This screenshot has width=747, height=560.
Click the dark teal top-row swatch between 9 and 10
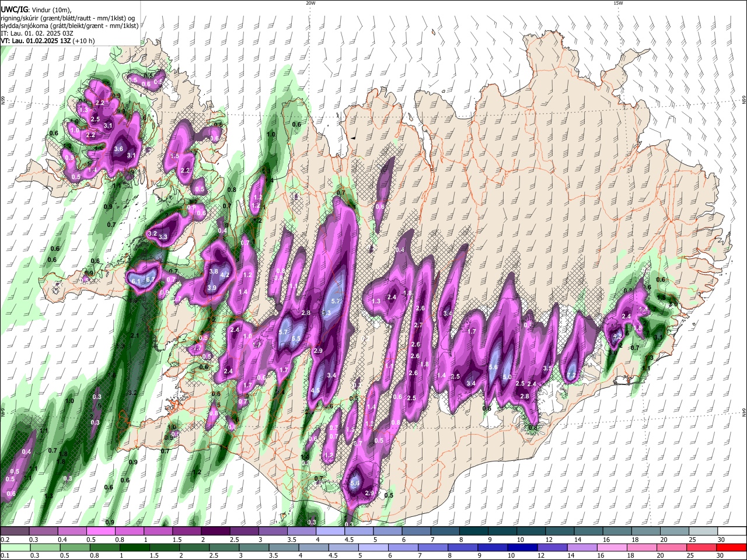click(502, 531)
